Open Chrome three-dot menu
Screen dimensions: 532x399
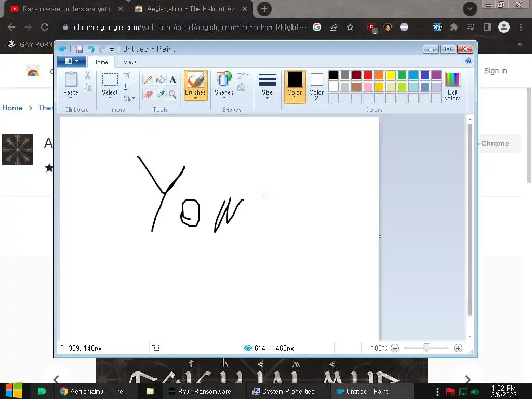pos(521,27)
